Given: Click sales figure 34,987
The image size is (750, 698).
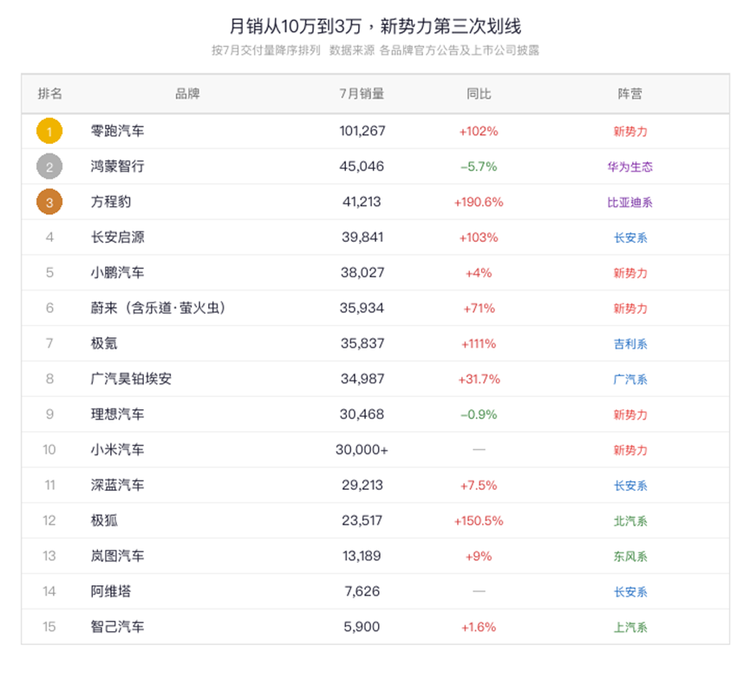Looking at the screenshot, I should coord(362,379).
